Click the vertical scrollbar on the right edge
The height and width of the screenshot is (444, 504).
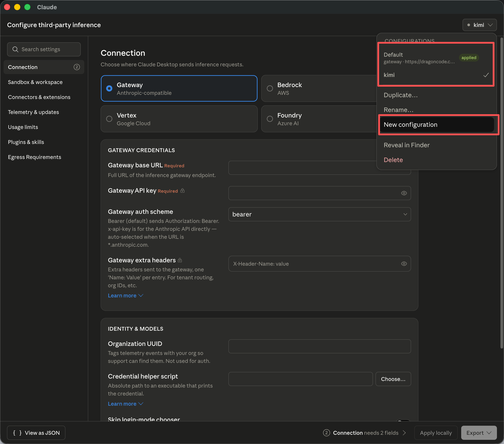(501, 192)
